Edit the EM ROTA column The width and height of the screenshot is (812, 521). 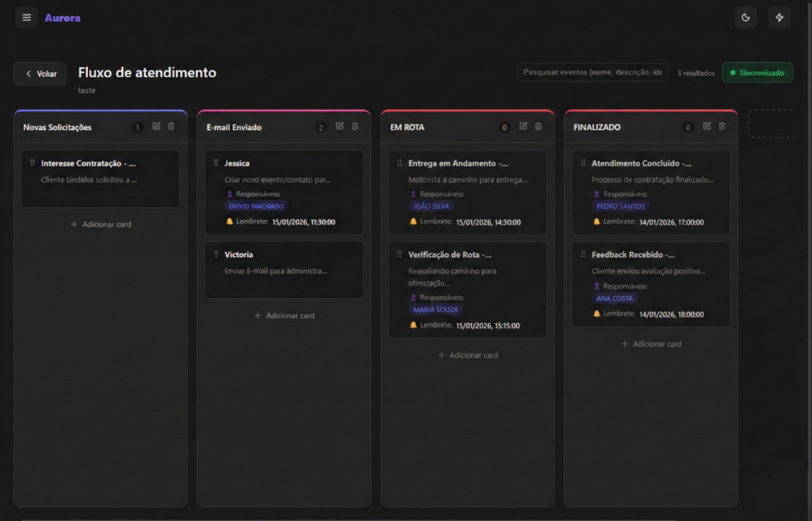click(523, 126)
